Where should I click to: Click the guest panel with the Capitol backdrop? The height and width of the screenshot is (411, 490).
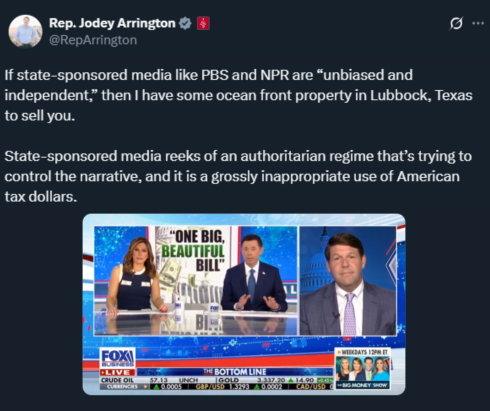[x=348, y=281]
